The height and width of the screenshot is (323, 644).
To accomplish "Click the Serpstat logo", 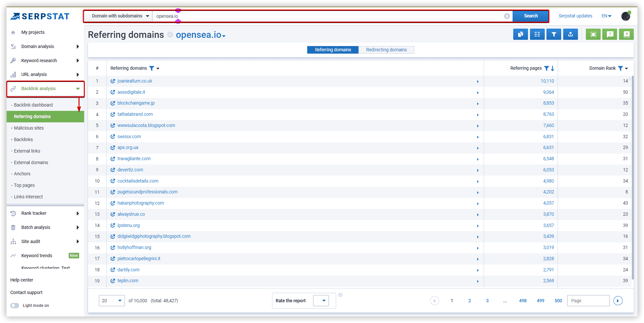I will pos(40,16).
